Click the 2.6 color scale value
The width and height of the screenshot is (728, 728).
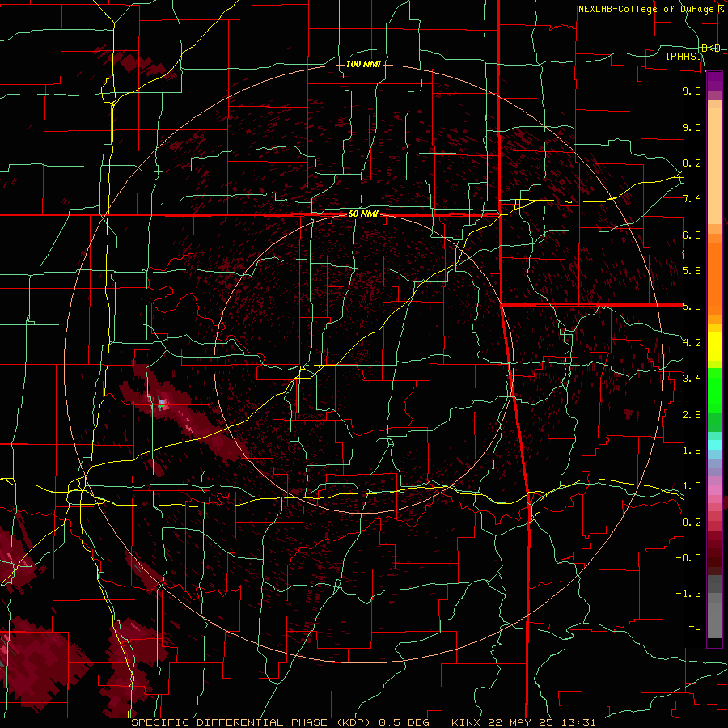(692, 415)
